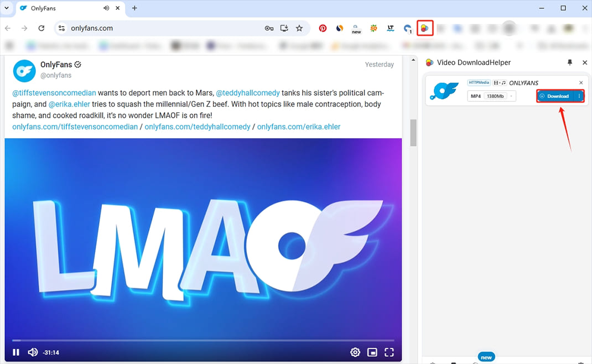Open the @teddyhallcomedy mention link
The image size is (592, 364).
[247, 93]
